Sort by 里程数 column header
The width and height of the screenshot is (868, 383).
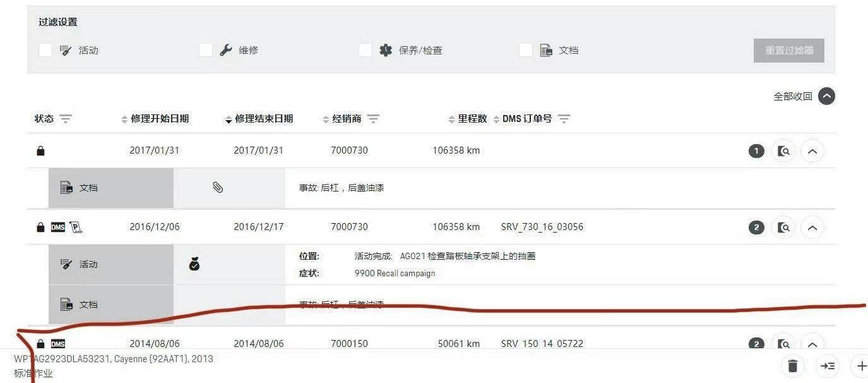[x=472, y=119]
